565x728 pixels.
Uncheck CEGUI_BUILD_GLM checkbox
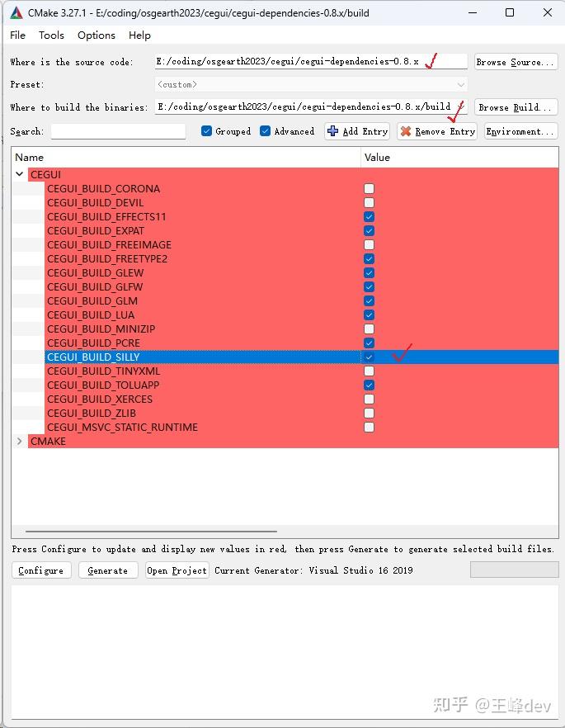coord(369,300)
